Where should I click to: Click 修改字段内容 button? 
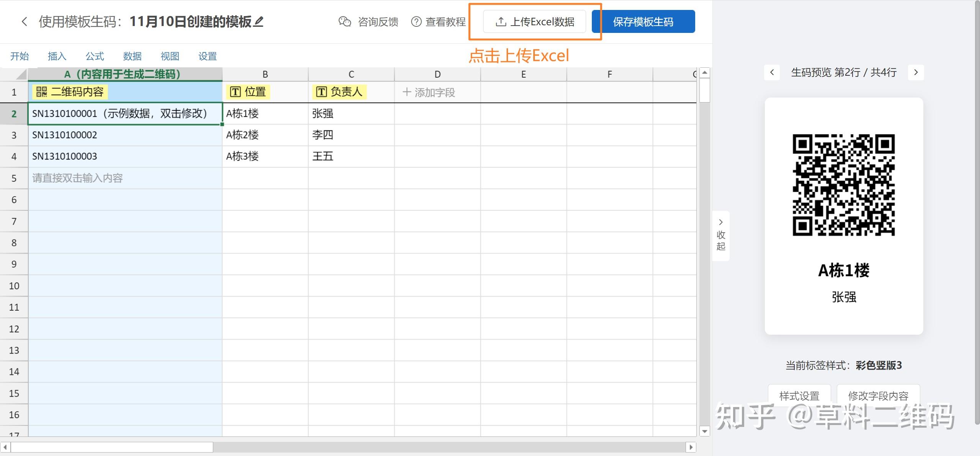(878, 396)
